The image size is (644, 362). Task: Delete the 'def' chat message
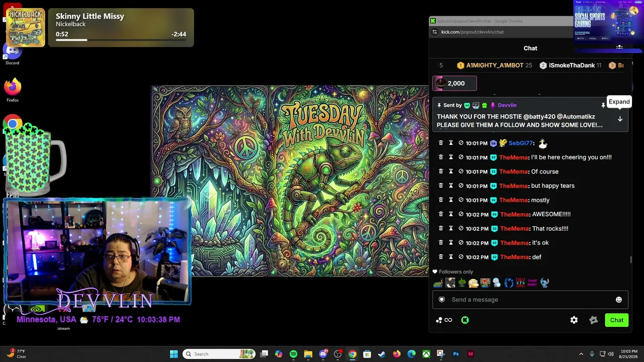tap(441, 257)
